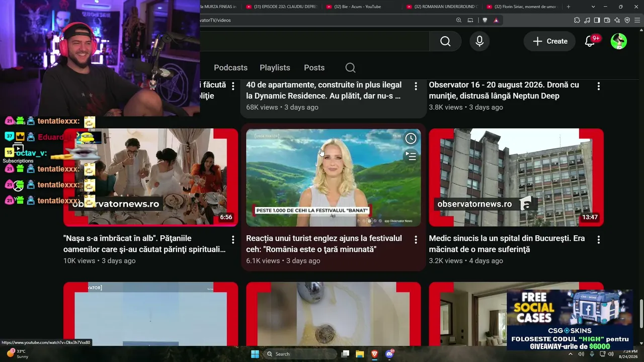Switch to 'Florin Siriac, moment de umor' browser tab
The image size is (644, 362).
click(x=522, y=7)
